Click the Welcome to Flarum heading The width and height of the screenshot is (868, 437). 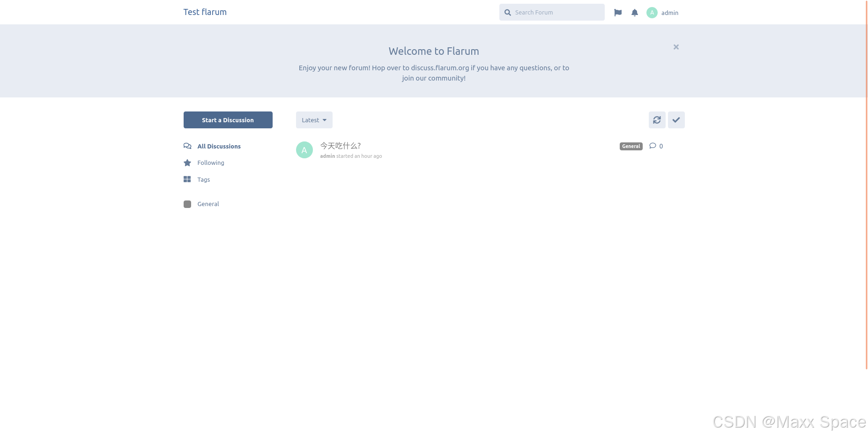(x=434, y=51)
